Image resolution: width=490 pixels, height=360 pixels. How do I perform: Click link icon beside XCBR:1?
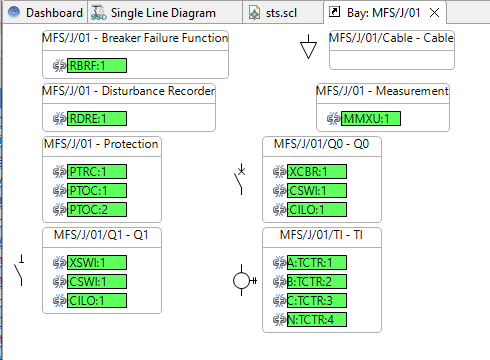pos(280,171)
